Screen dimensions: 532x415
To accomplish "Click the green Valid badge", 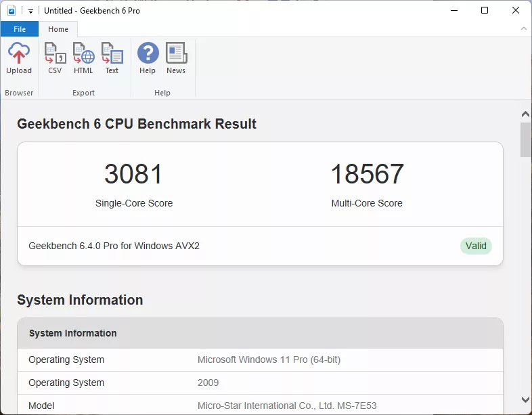I will [x=476, y=246].
